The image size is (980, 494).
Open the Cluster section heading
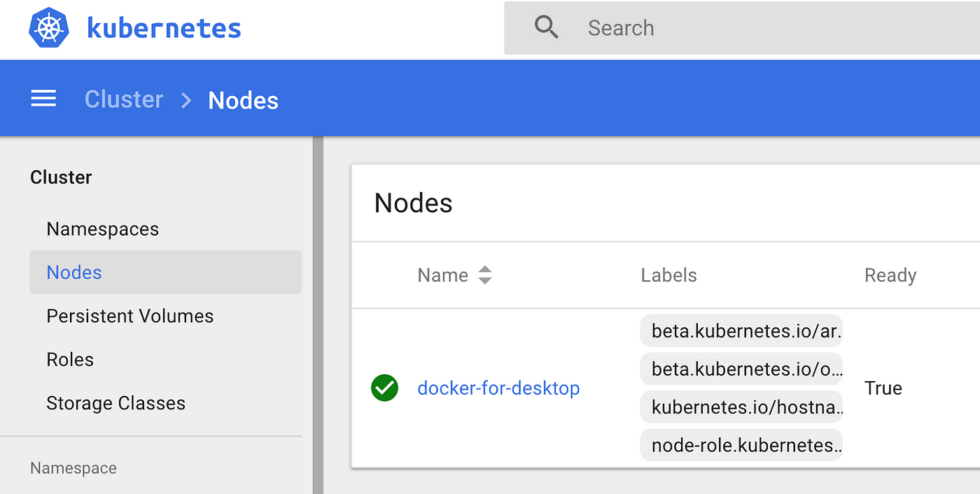click(61, 177)
